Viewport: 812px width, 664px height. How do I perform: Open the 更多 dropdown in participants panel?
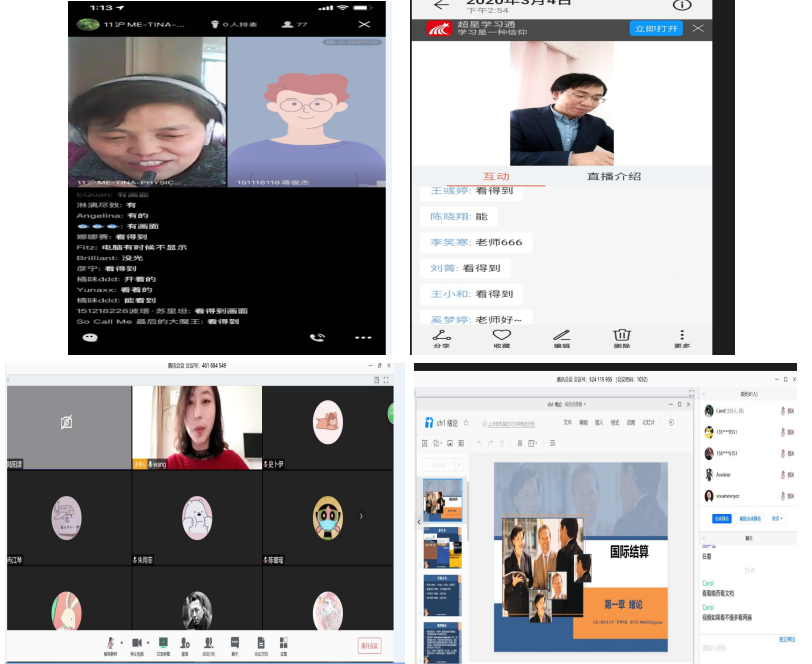[777, 519]
